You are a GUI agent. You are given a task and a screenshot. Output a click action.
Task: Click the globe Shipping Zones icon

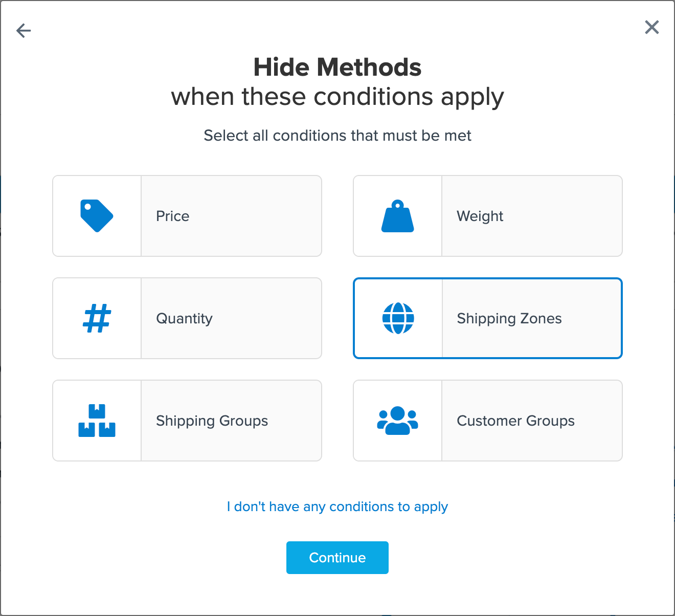click(398, 318)
